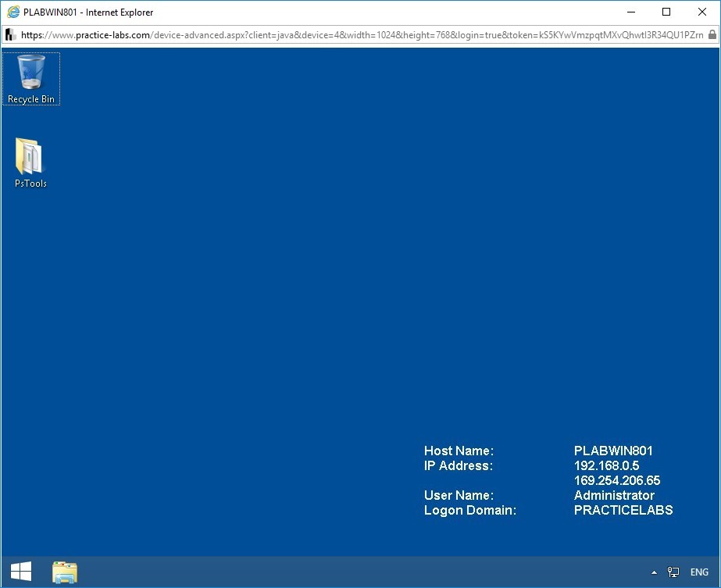The height and width of the screenshot is (588, 721).
Task: Select the PsTools folder icon
Action: (x=30, y=157)
